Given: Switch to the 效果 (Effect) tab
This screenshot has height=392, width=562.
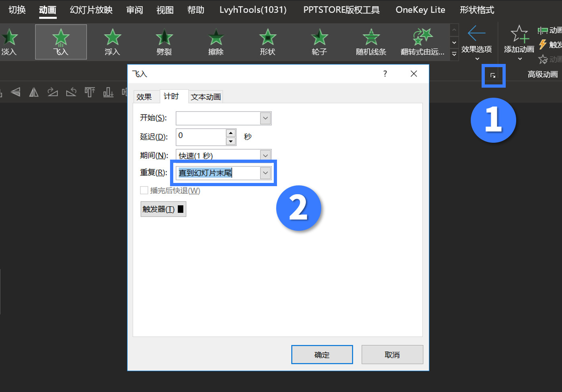Looking at the screenshot, I should click(x=144, y=97).
